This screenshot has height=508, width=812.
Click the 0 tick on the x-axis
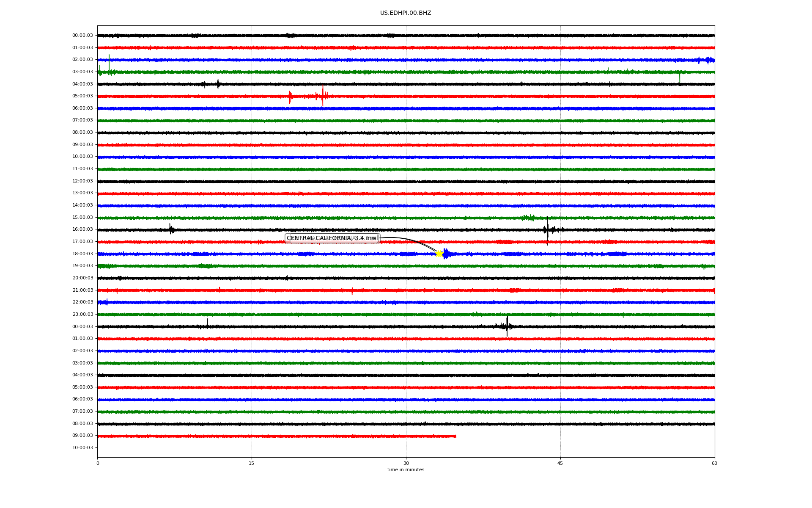pyautogui.click(x=98, y=463)
